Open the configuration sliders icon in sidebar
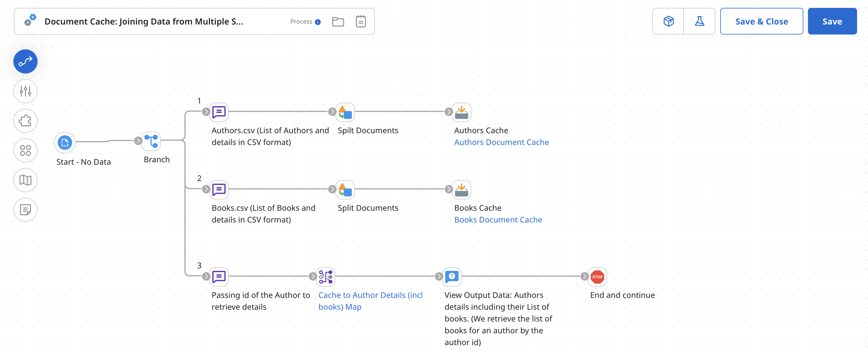This screenshot has width=868, height=356. pyautogui.click(x=25, y=91)
